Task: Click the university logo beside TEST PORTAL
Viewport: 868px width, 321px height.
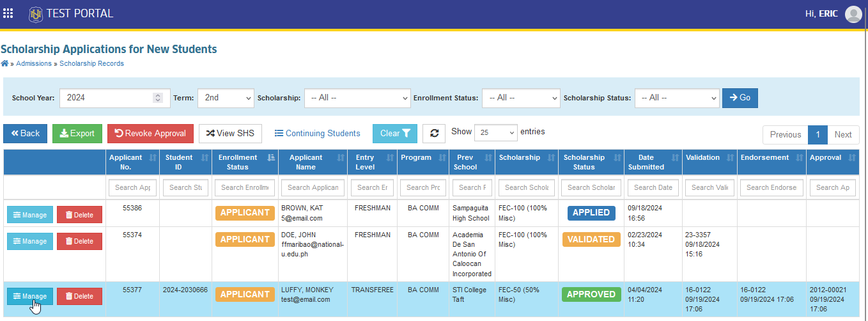Action: click(x=36, y=13)
